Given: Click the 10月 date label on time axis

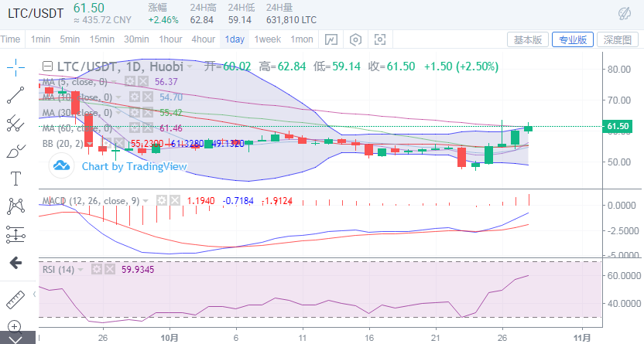Looking at the screenshot, I should (x=170, y=338).
